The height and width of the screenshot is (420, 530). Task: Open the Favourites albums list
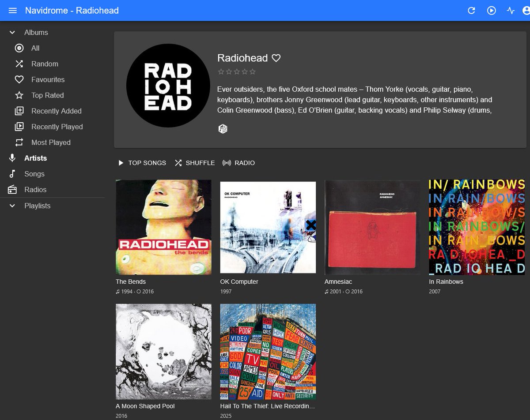tap(48, 79)
